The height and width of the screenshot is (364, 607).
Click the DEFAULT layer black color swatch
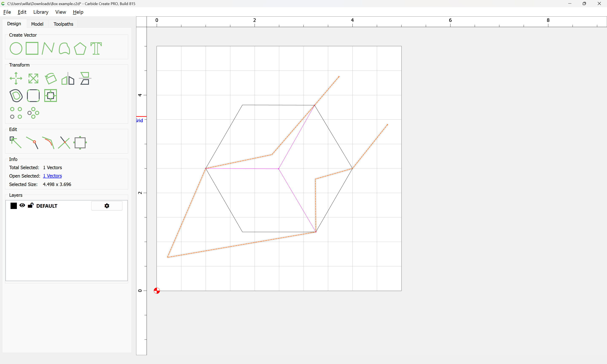click(14, 206)
